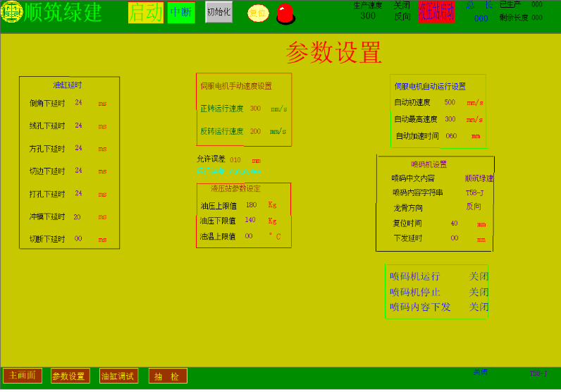This screenshot has height=392, width=561.
Task: Open the 油缸调试 tab
Action: tap(118, 376)
